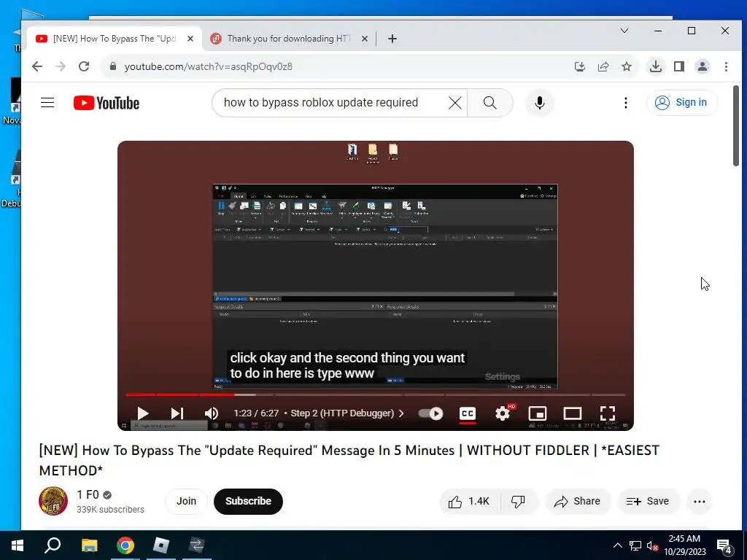Open the network tray icon

(635, 545)
